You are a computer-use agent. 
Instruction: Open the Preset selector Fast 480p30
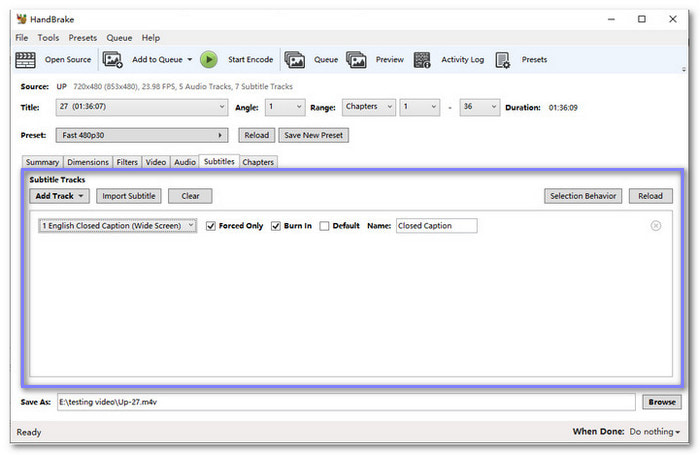click(142, 135)
